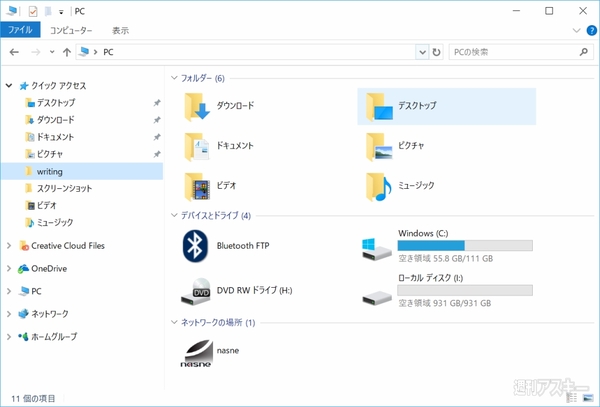Click the PC breadcrumb in address bar
The height and width of the screenshot is (407, 600).
[x=108, y=52]
